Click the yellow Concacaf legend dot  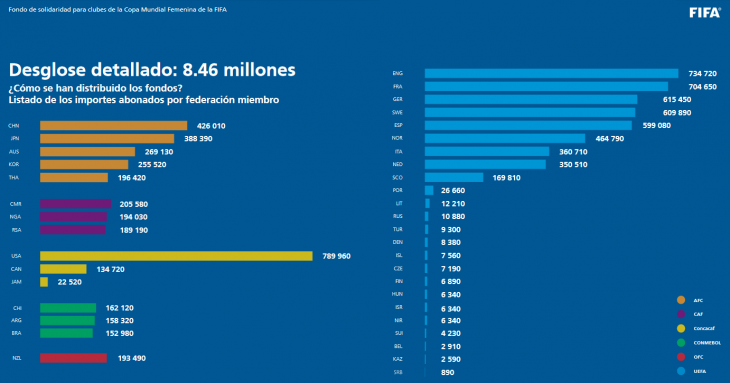(x=681, y=329)
